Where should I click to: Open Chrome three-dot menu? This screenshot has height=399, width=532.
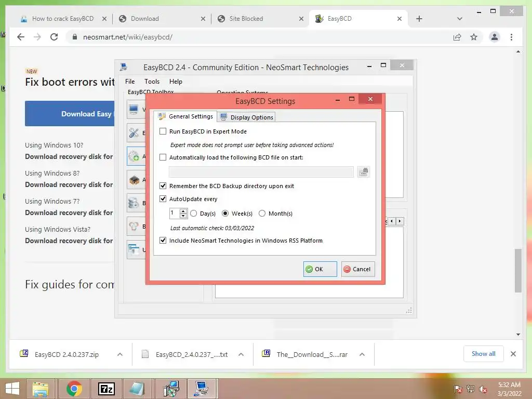(511, 37)
